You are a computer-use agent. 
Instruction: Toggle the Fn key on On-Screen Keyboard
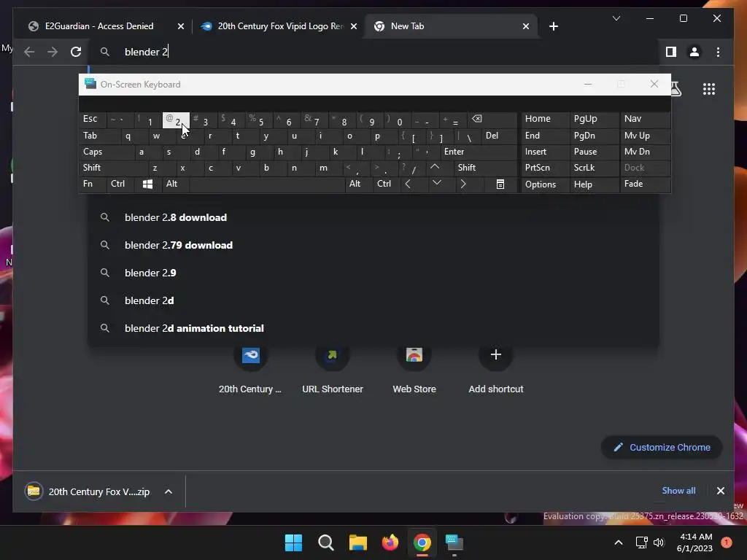93,184
